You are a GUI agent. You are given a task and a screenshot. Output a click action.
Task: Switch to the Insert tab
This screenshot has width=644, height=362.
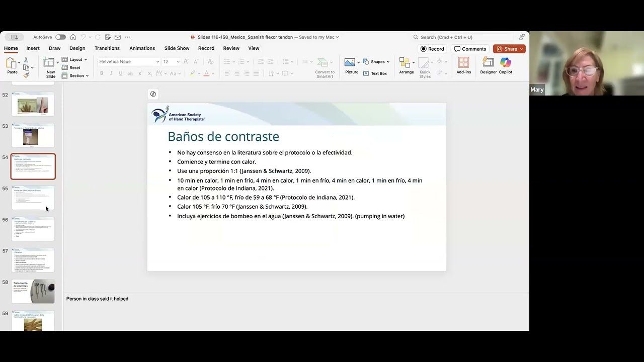[x=33, y=48]
